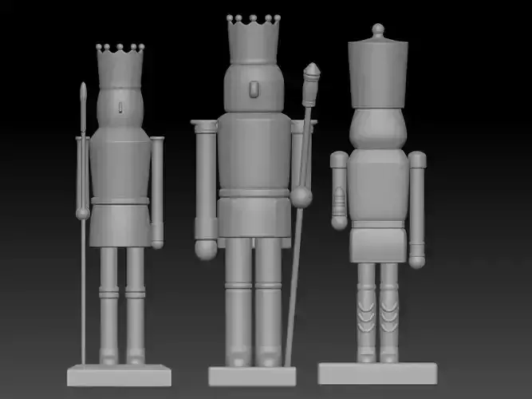Click the right nutcracker's square base
532x399 pixels.
tap(377, 373)
